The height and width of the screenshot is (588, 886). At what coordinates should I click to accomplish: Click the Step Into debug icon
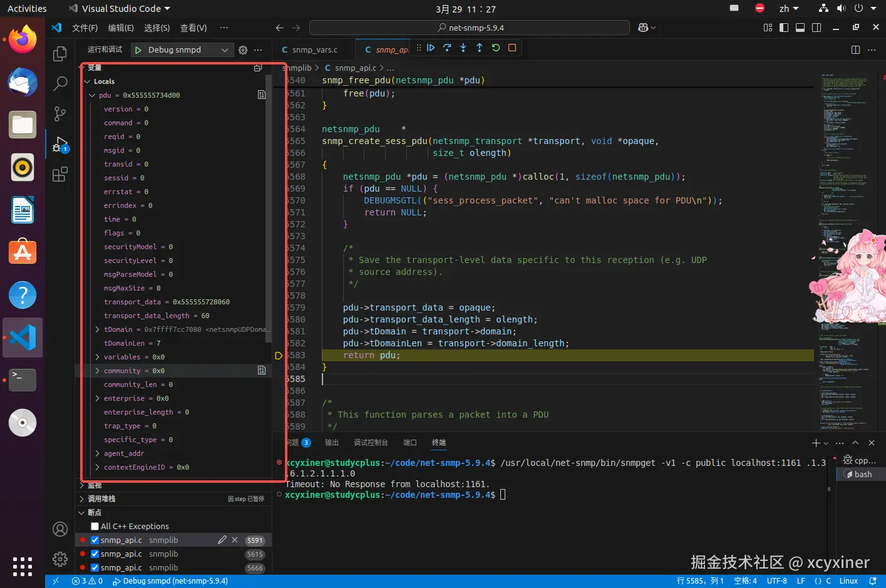click(x=463, y=48)
